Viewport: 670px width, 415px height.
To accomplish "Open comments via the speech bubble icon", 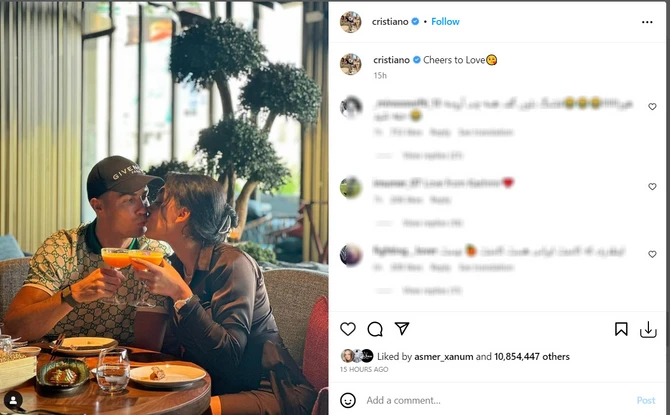I will coord(375,329).
